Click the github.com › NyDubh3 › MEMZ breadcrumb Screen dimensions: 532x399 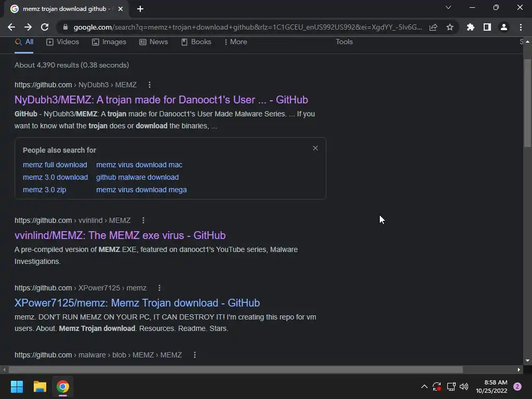[x=75, y=85]
